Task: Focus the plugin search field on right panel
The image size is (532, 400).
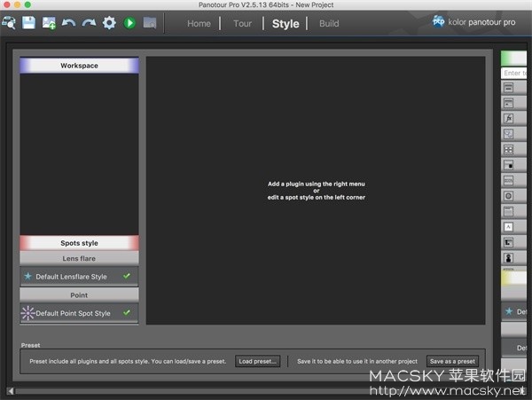Action: point(513,73)
